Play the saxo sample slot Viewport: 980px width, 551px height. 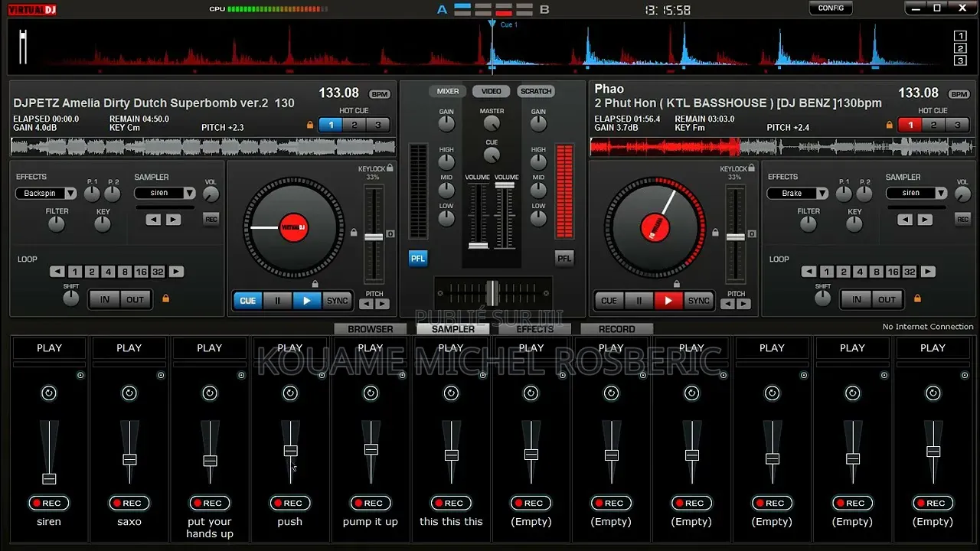[129, 348]
